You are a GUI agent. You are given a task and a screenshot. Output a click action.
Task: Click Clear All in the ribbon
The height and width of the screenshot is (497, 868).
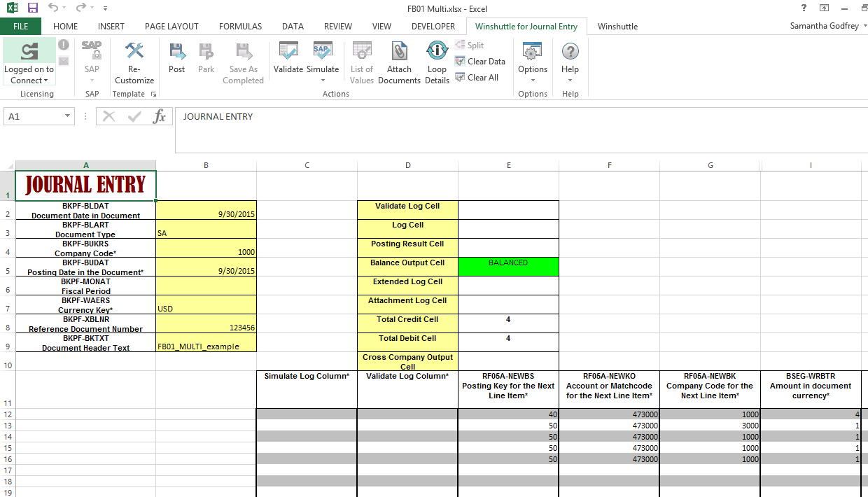pyautogui.click(x=477, y=78)
